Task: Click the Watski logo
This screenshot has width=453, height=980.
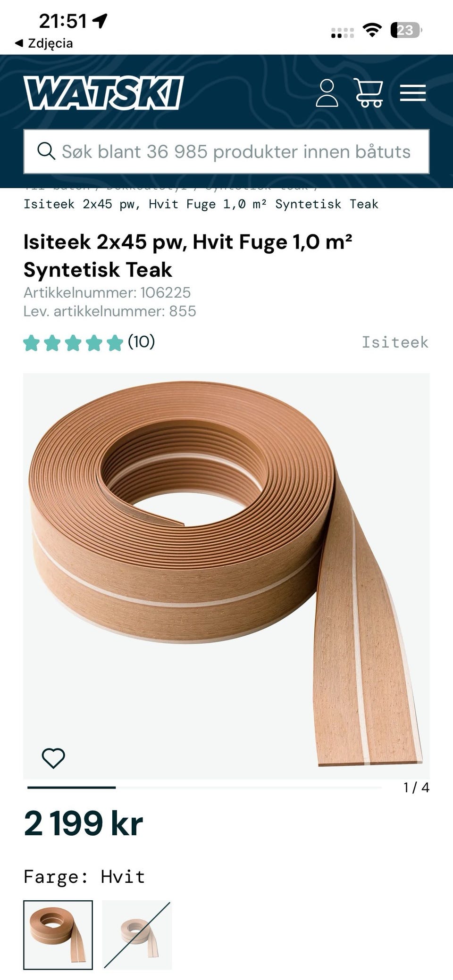Action: (104, 93)
